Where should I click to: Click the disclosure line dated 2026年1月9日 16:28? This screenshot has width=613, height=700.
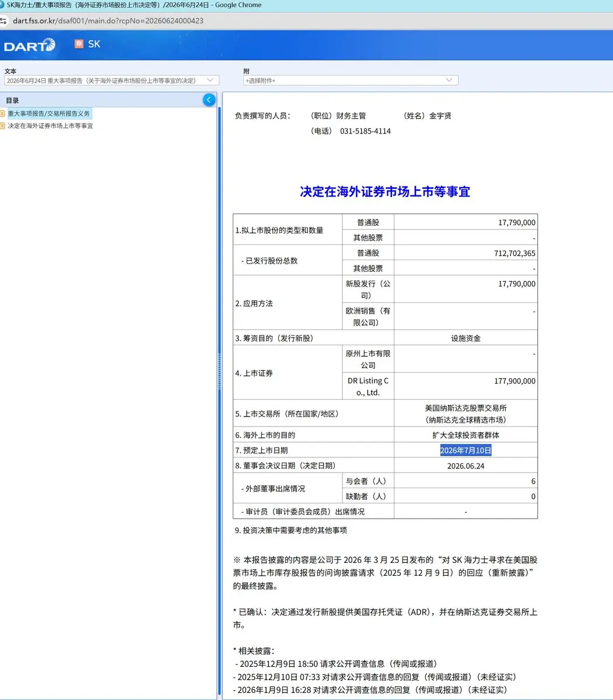(370, 689)
